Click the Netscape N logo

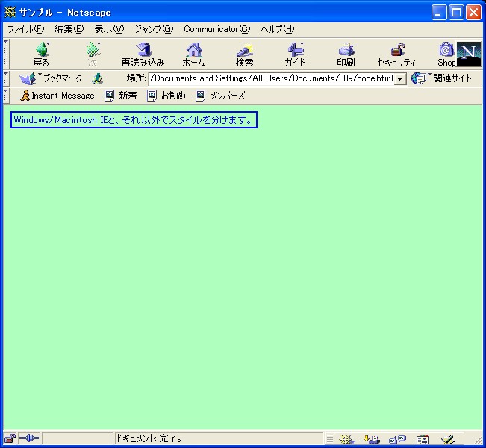pos(469,54)
